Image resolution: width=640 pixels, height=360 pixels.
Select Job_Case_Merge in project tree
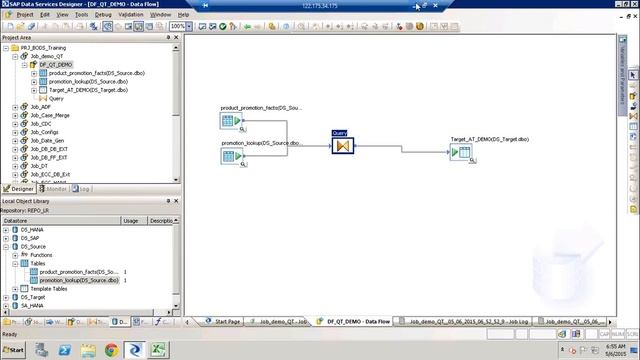[50, 116]
